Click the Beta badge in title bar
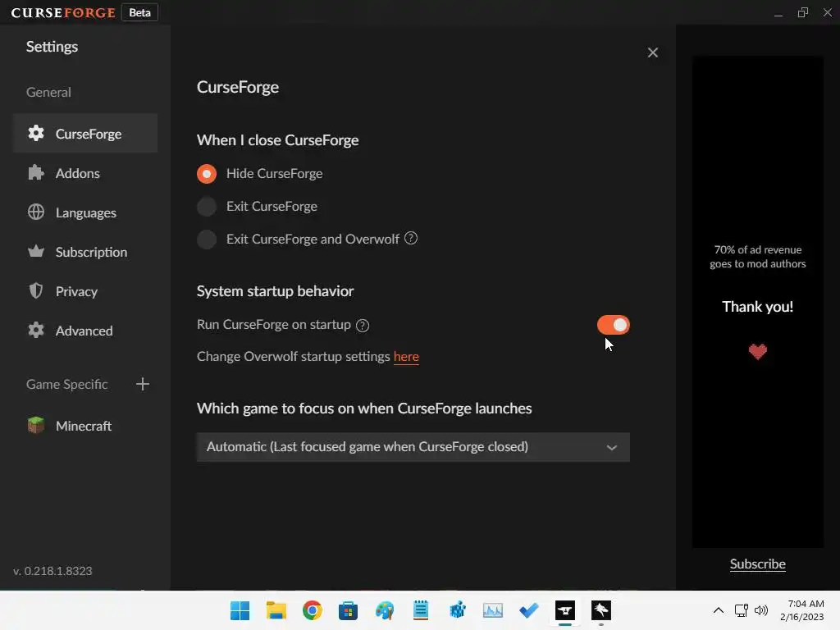The image size is (840, 630). tap(139, 12)
